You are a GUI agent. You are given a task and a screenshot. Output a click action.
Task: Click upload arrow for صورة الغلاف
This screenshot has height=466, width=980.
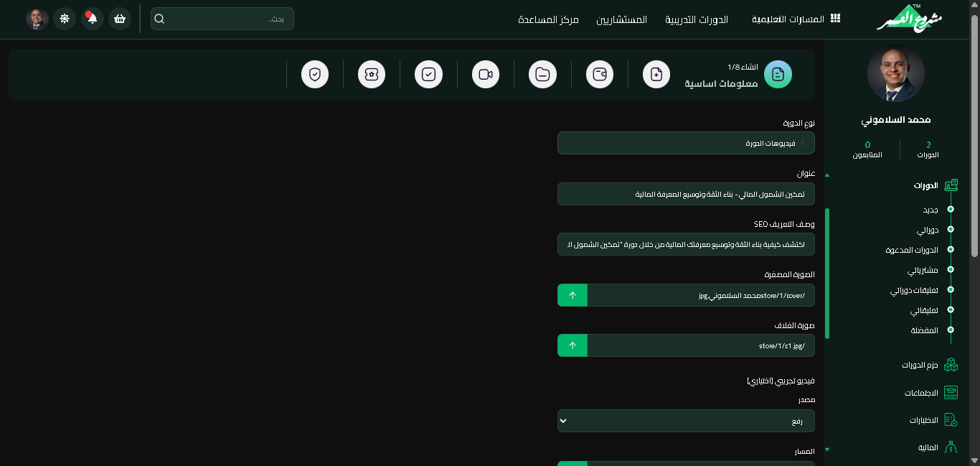coord(573,345)
